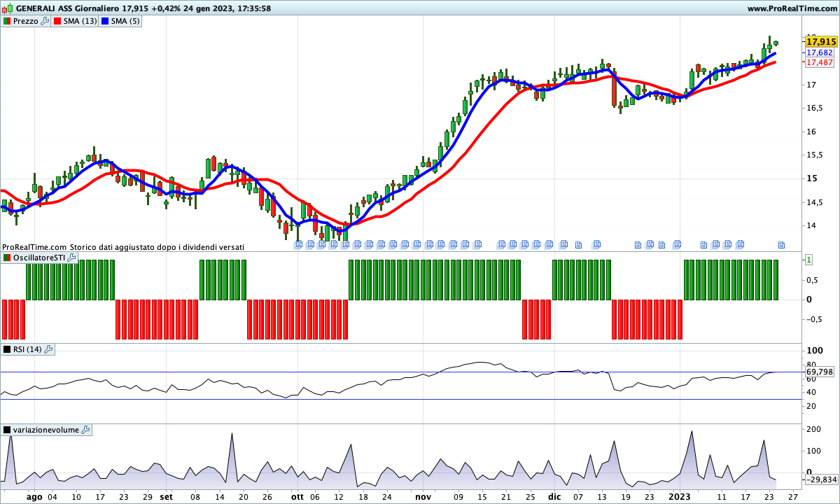This screenshot has height=504, width=840.
Task: Select the variazionevolume panel label
Action: (46, 430)
